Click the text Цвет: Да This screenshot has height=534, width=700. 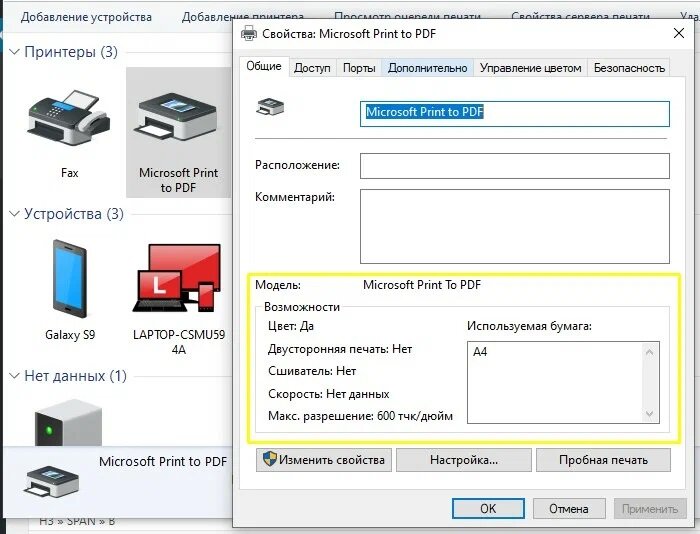pos(291,326)
